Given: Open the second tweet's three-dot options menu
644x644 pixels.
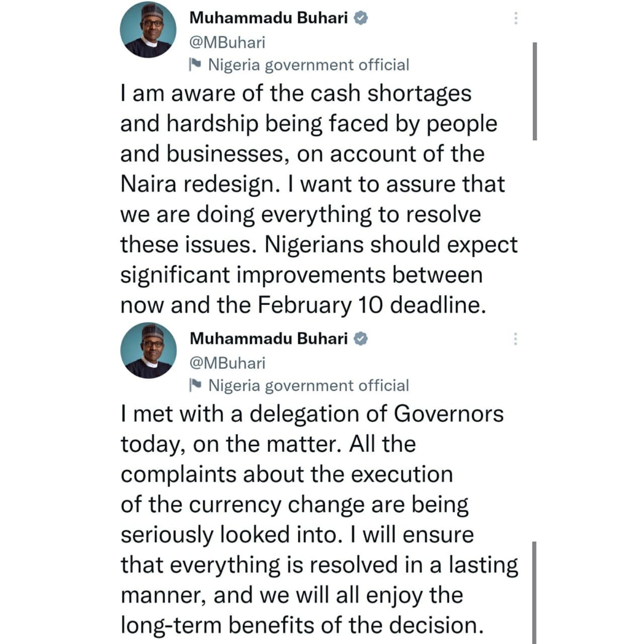Looking at the screenshot, I should (515, 339).
